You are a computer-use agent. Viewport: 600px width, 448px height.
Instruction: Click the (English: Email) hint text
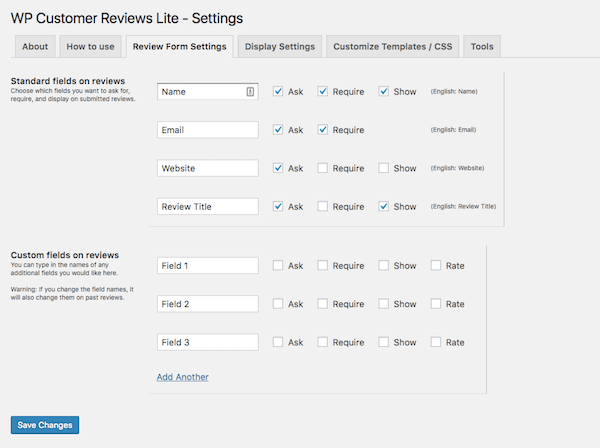click(453, 130)
